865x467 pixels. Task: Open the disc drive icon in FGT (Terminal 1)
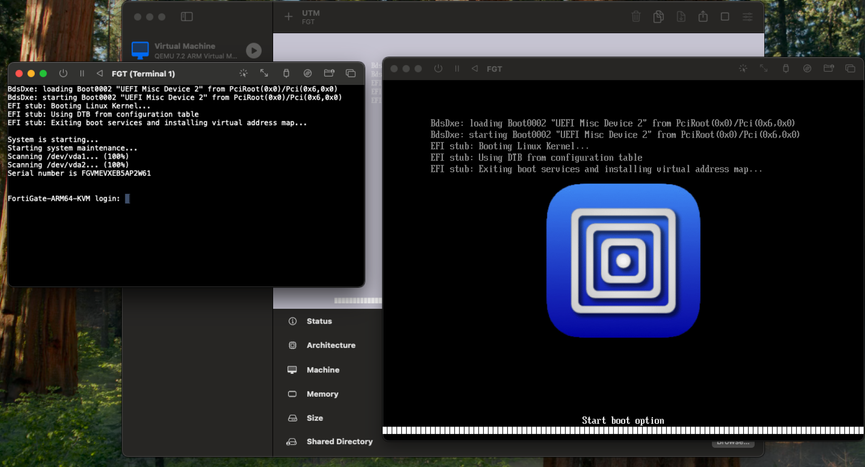coord(308,73)
